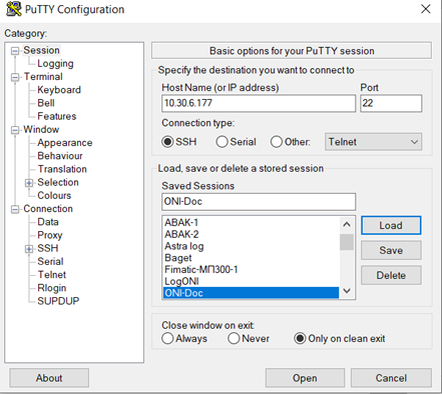
Task: Collapse the Session tree node
Action: (15, 51)
